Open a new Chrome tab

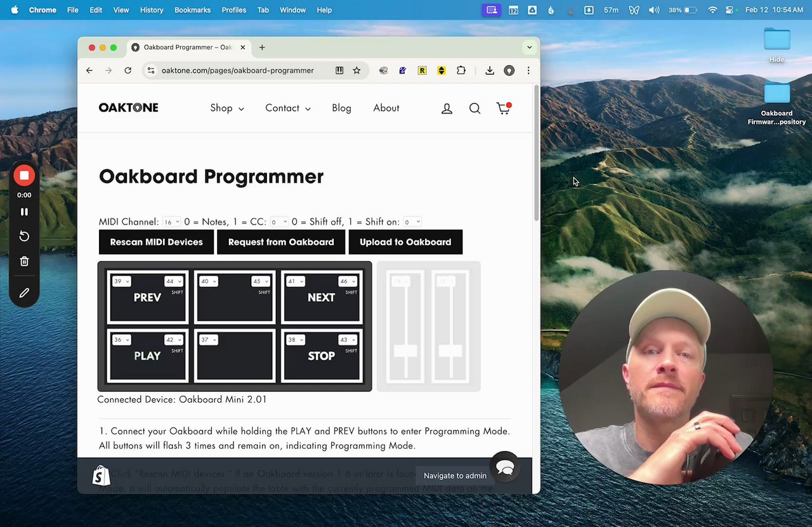(x=262, y=47)
